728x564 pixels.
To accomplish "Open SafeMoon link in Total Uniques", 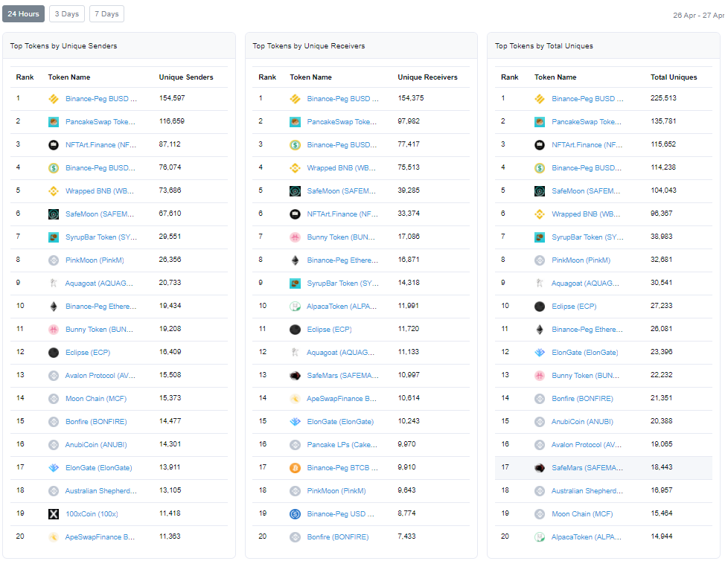I will point(586,191).
